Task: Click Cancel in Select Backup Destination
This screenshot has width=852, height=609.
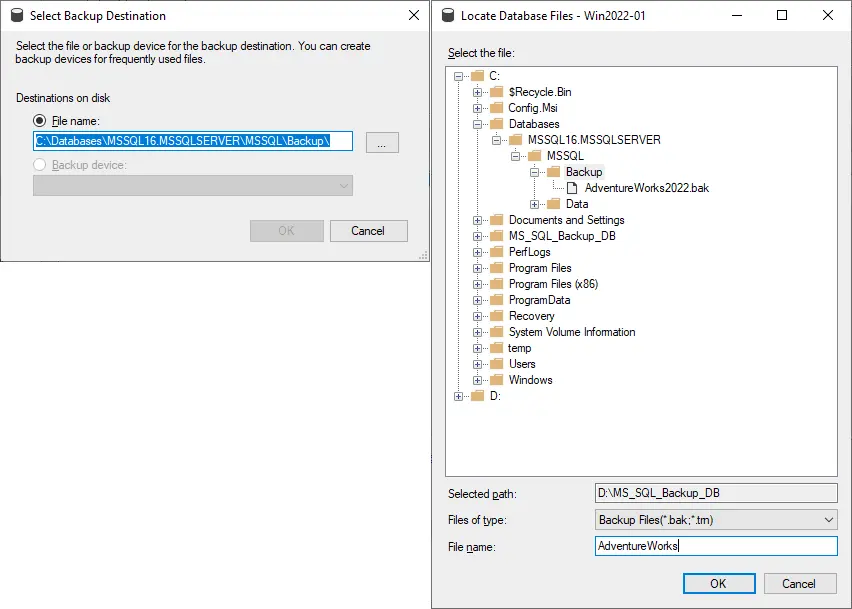Action: tap(368, 231)
